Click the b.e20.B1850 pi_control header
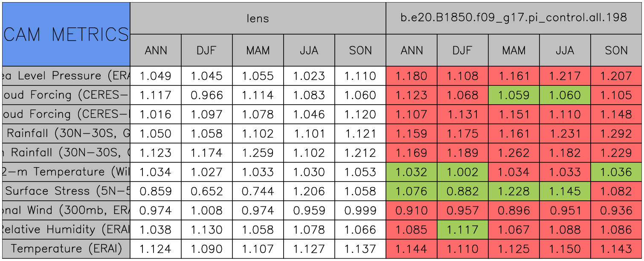This screenshot has width=644, height=261. 513,18
